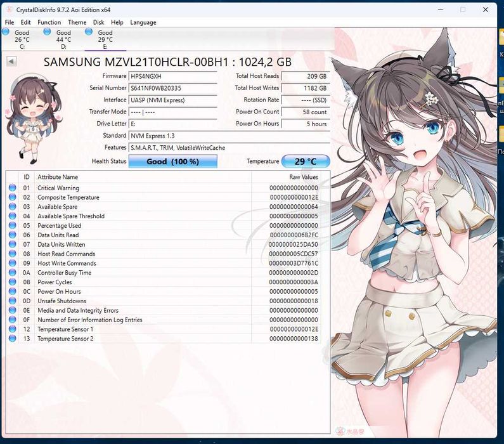This screenshot has height=444, width=504.
Task: Click Power On Hours value 5 hours
Action: 306,124
